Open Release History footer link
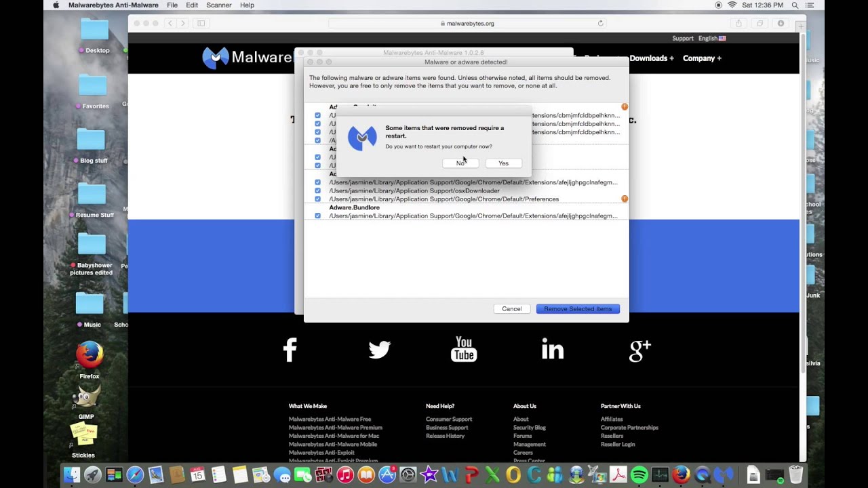Image resolution: width=868 pixels, height=488 pixels. 445,436
